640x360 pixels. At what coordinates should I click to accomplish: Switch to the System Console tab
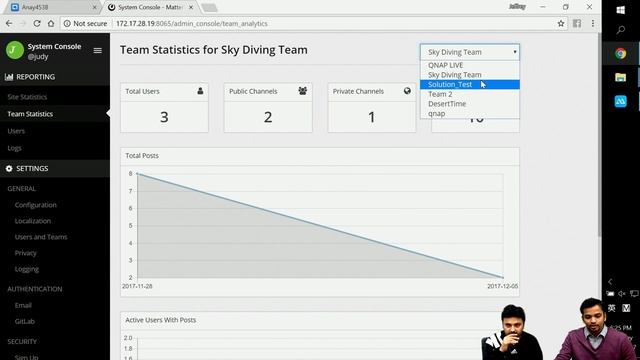coord(149,7)
